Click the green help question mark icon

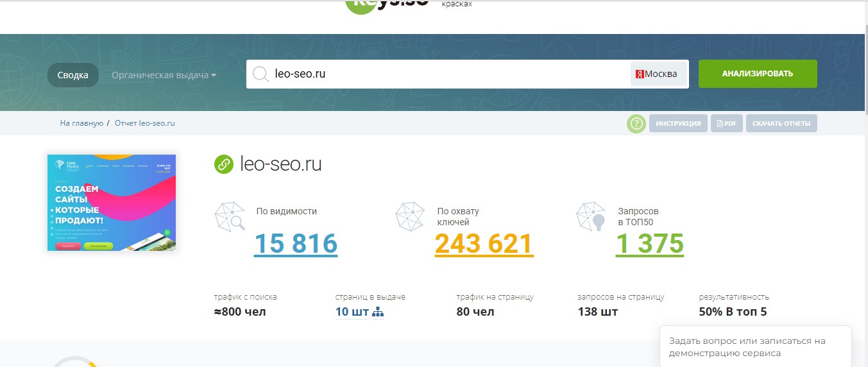(636, 124)
